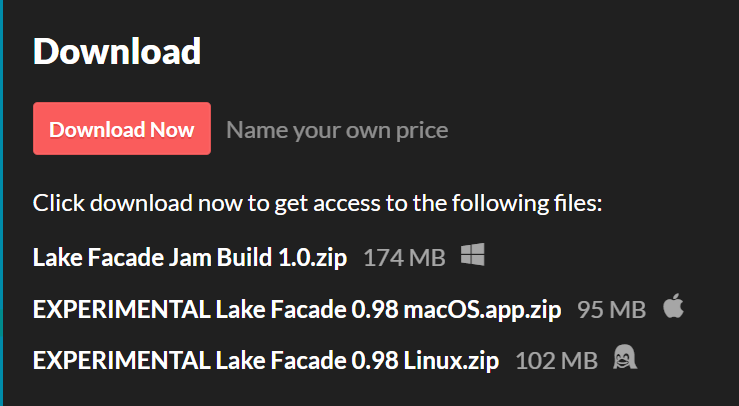
Task: Click the teal vertical bar at the window edge
Action: point(1,203)
